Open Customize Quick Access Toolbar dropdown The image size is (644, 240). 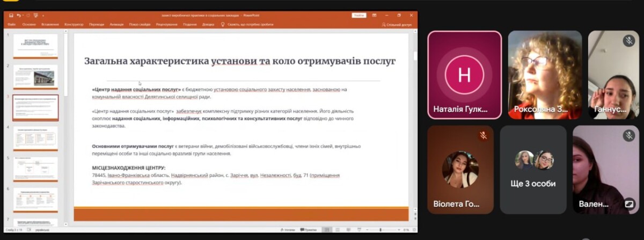(43, 16)
